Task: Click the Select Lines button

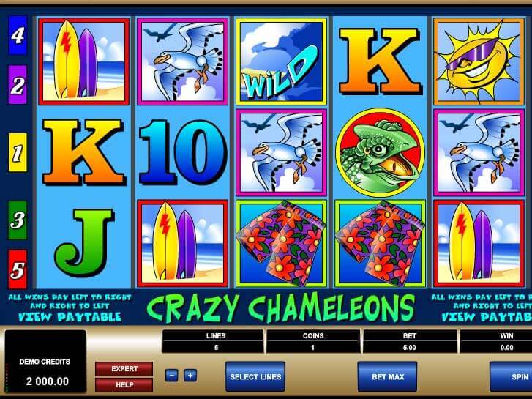Action: click(255, 376)
